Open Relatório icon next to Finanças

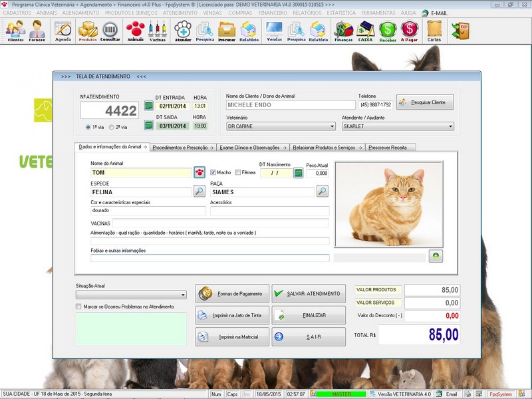pyautogui.click(x=319, y=31)
